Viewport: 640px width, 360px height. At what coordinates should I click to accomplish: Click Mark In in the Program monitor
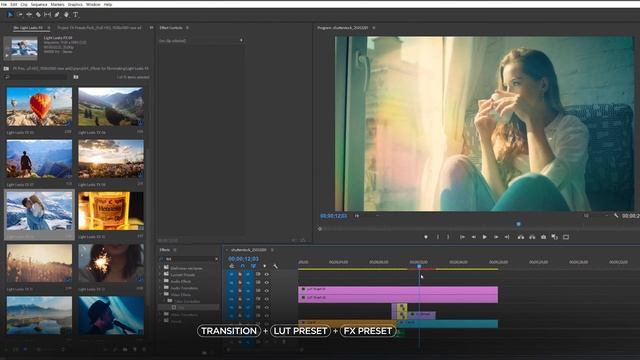(x=438, y=237)
